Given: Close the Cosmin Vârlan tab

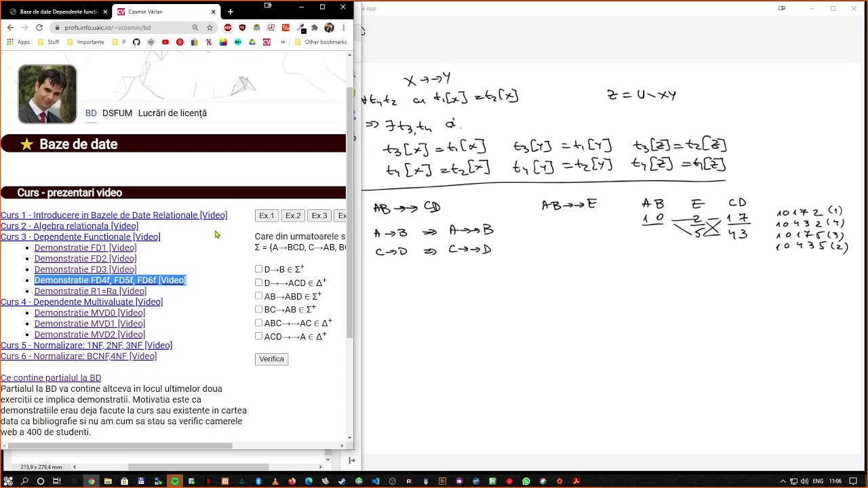Looking at the screenshot, I should (214, 12).
